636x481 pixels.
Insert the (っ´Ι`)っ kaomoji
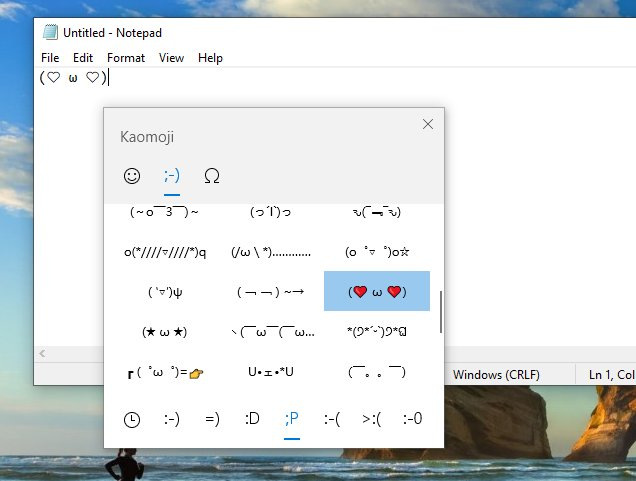[271, 213]
